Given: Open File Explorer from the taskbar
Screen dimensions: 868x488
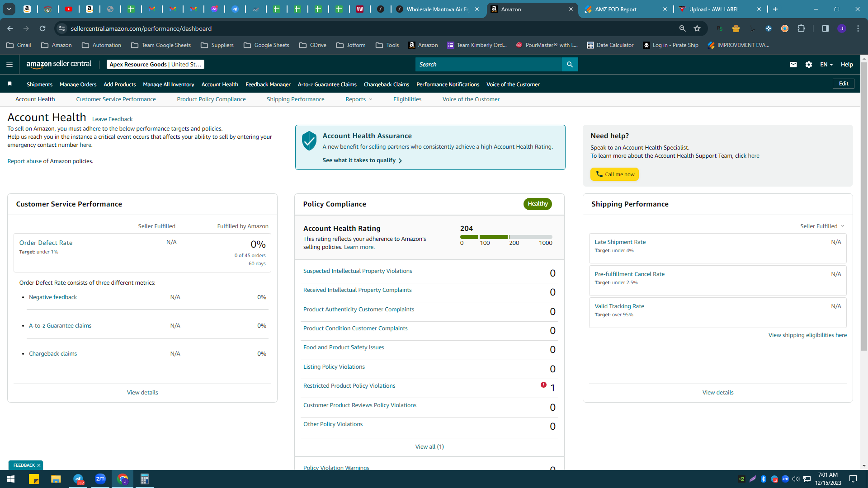Looking at the screenshot, I should [x=56, y=479].
